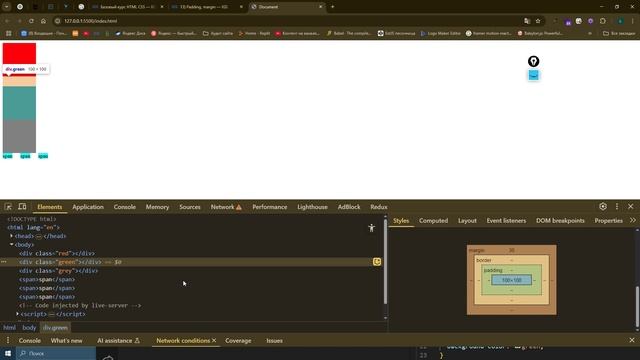Open the tab search dropdown
Screen dimensions: 640x360
click(7, 7)
